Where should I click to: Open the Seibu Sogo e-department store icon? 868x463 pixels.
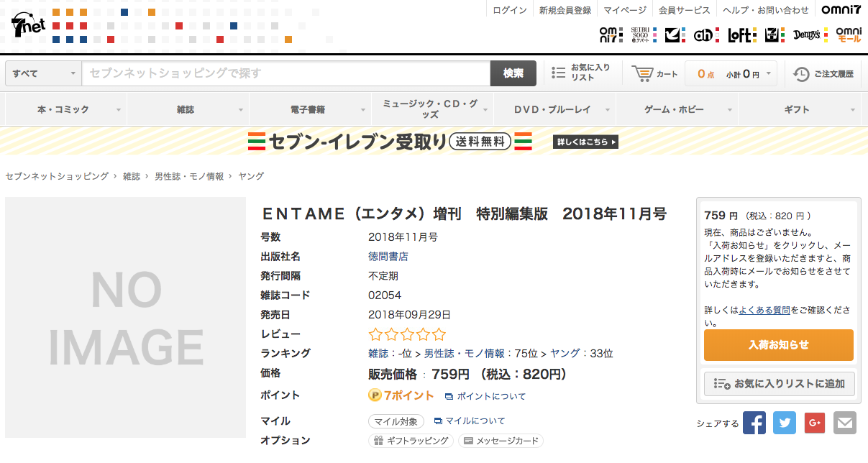point(643,35)
